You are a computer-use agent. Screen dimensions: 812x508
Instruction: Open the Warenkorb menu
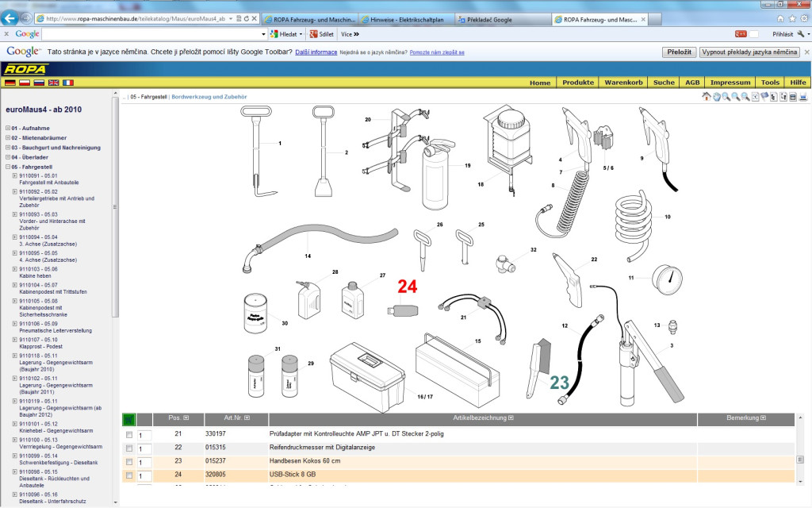623,83
